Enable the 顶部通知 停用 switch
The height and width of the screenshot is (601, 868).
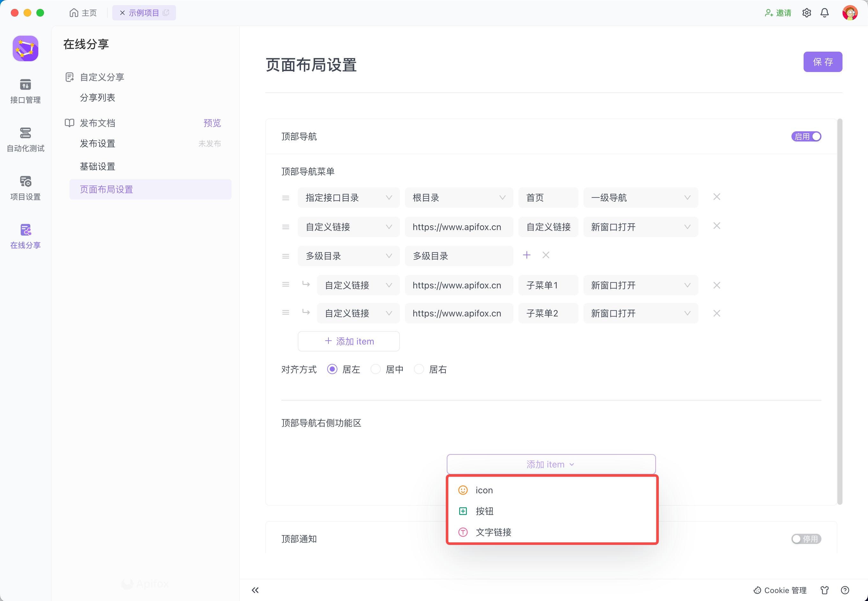tap(806, 539)
